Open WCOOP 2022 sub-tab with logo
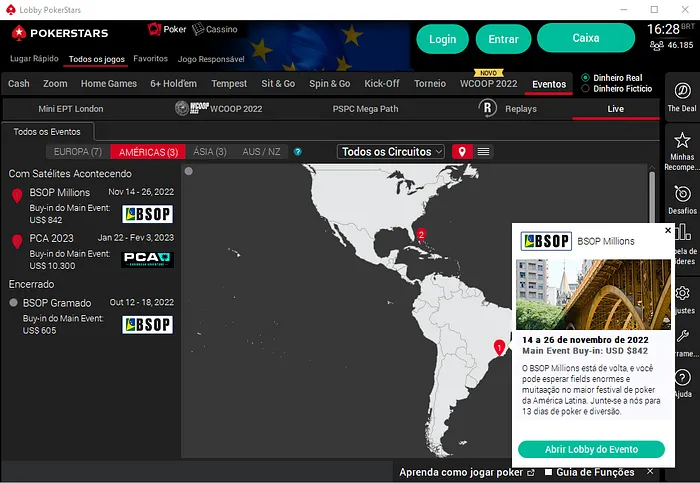Image resolution: width=700 pixels, height=483 pixels. click(219, 108)
